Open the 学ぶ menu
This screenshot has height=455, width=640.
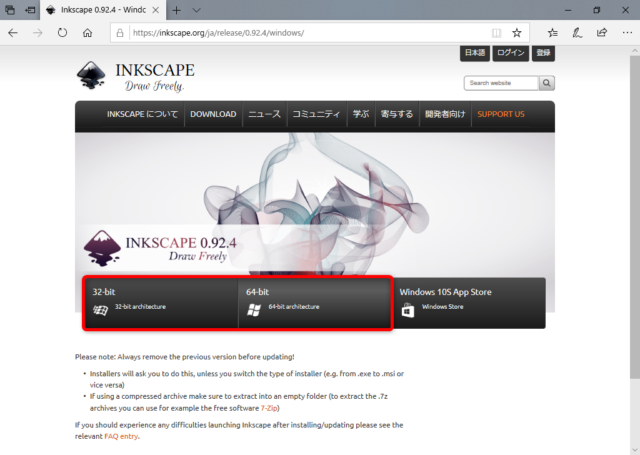(x=361, y=114)
